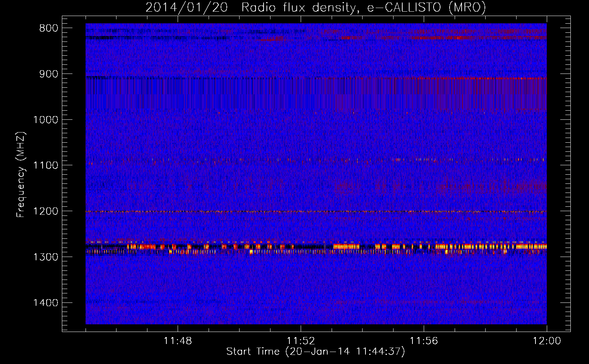
Task: Click the 12:00 time tick label
Action: click(547, 341)
